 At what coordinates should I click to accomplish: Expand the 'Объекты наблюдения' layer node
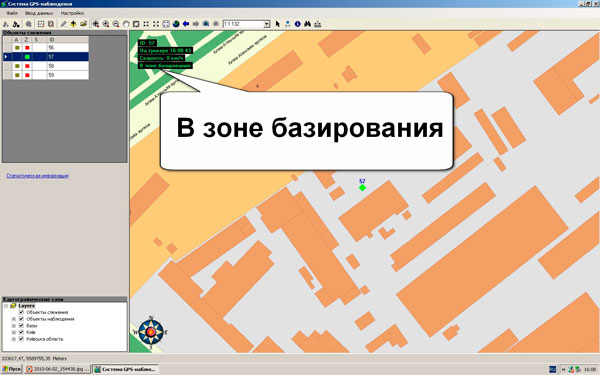point(14,319)
